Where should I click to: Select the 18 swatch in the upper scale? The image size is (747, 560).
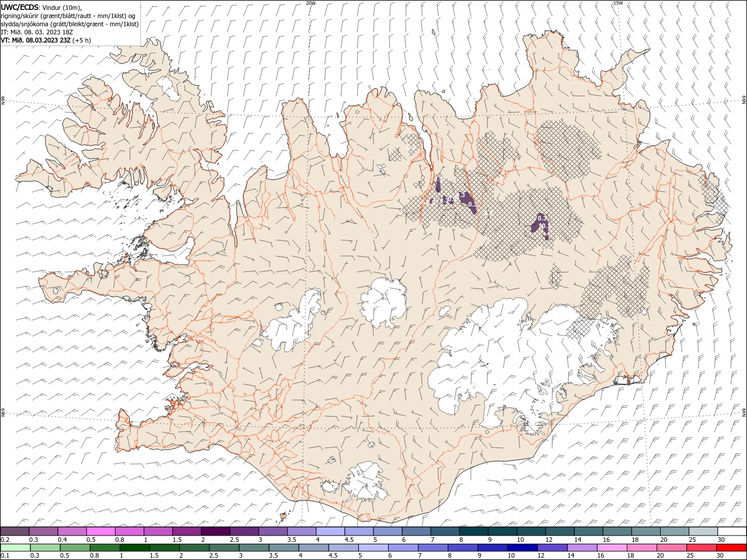pos(645,531)
